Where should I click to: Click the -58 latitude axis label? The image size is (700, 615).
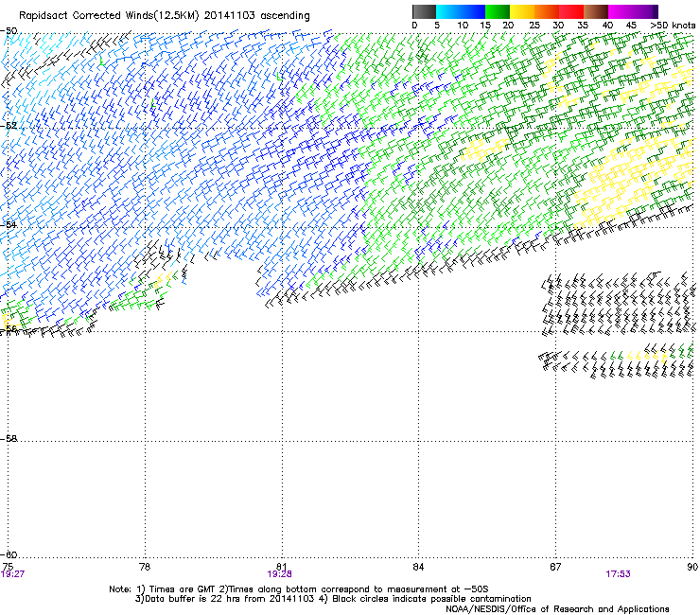coord(9,439)
